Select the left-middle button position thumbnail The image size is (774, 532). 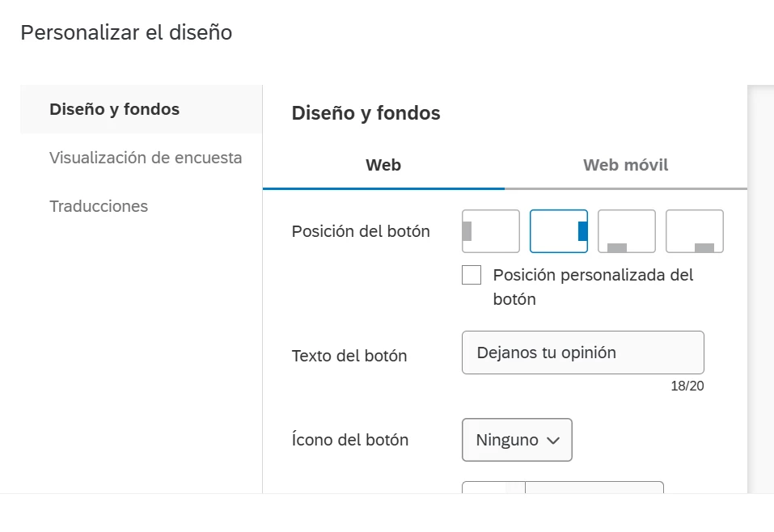click(491, 231)
